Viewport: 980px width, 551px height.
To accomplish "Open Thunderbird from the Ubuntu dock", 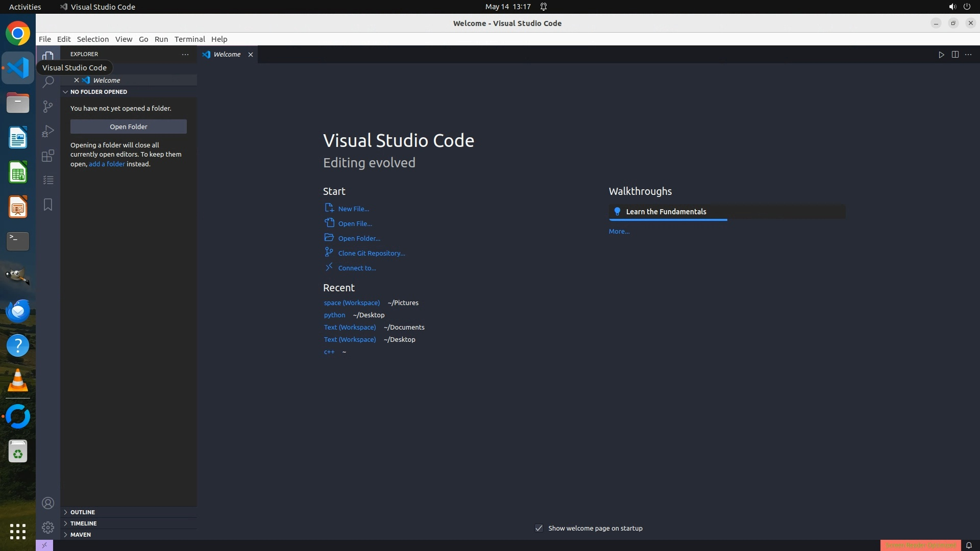I will point(18,311).
